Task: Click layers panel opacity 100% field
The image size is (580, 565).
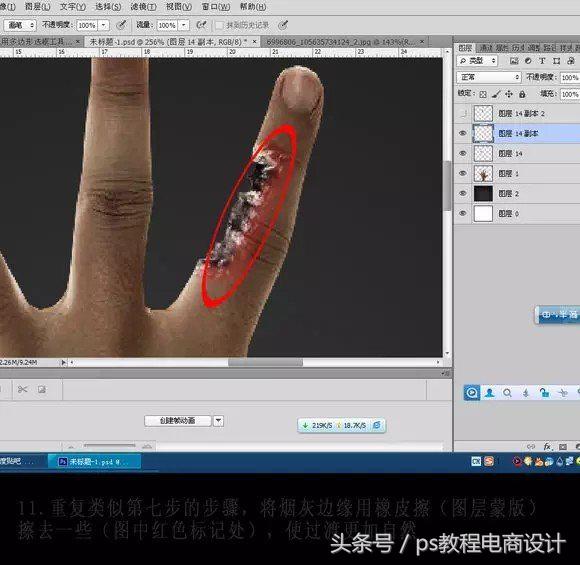Action: pos(570,77)
